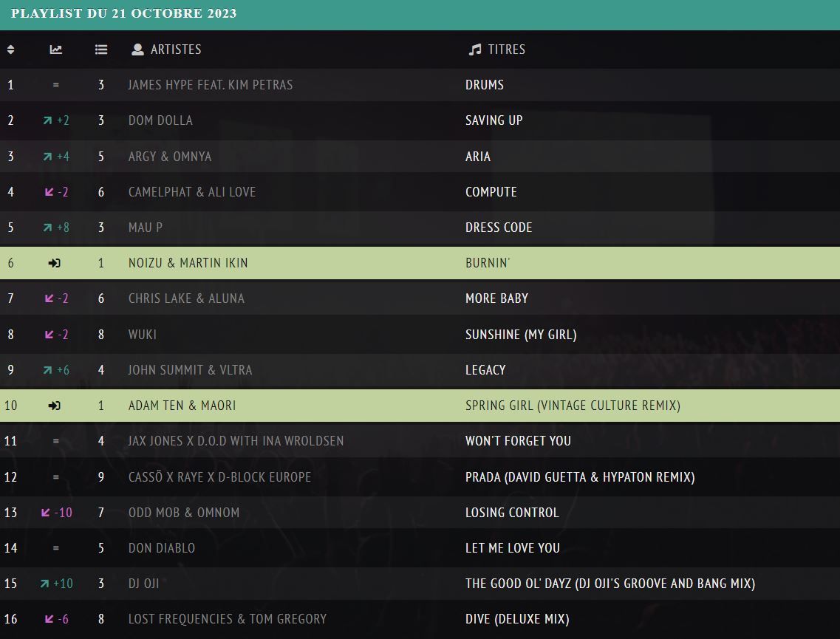Select artist ODD MOB & OMNOM

tap(184, 513)
